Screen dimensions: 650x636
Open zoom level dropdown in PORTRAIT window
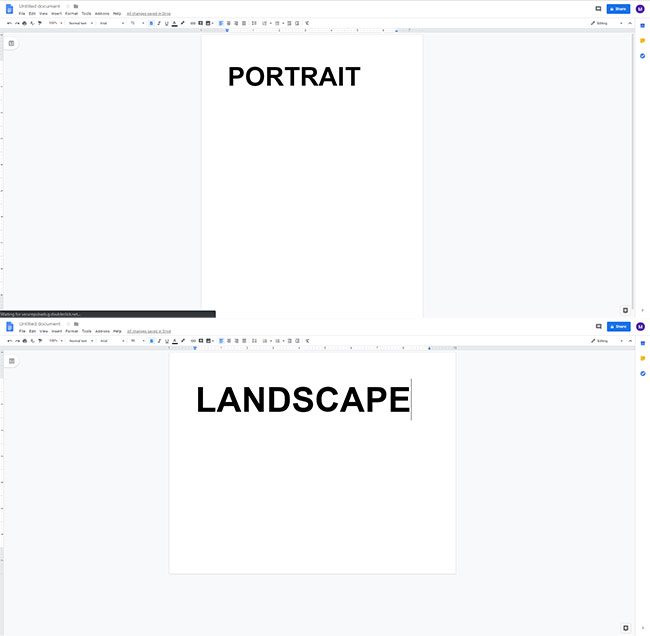[x=56, y=23]
